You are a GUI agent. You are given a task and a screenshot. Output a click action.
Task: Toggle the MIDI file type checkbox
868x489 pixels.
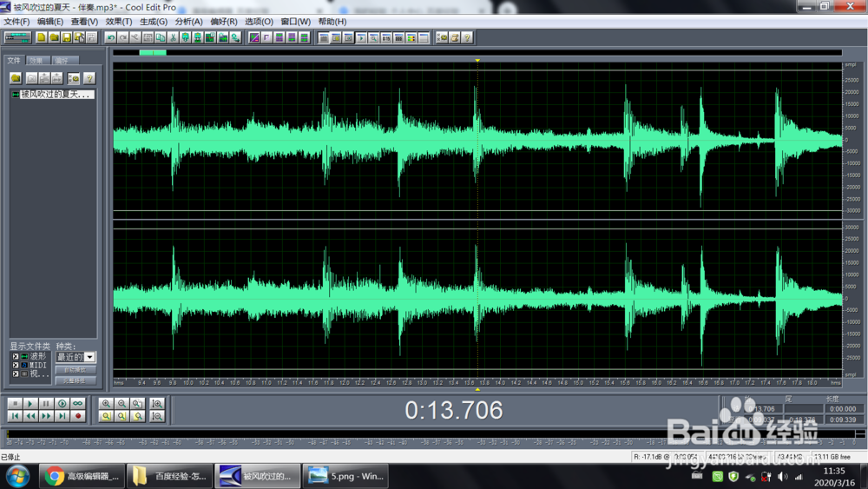(x=16, y=366)
